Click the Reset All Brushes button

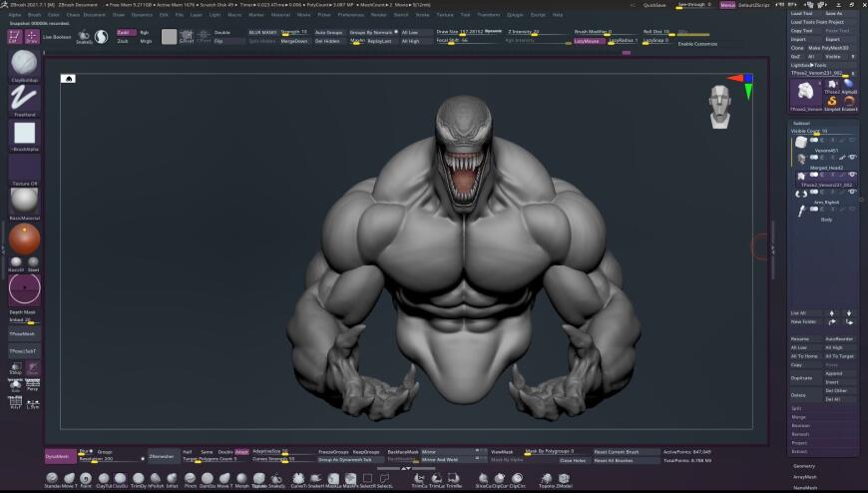(626, 460)
